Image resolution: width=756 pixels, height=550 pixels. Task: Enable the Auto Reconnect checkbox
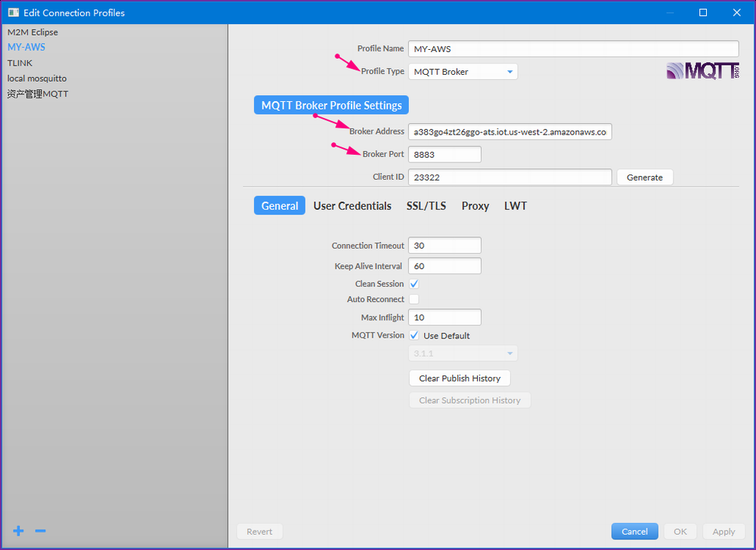coord(414,299)
